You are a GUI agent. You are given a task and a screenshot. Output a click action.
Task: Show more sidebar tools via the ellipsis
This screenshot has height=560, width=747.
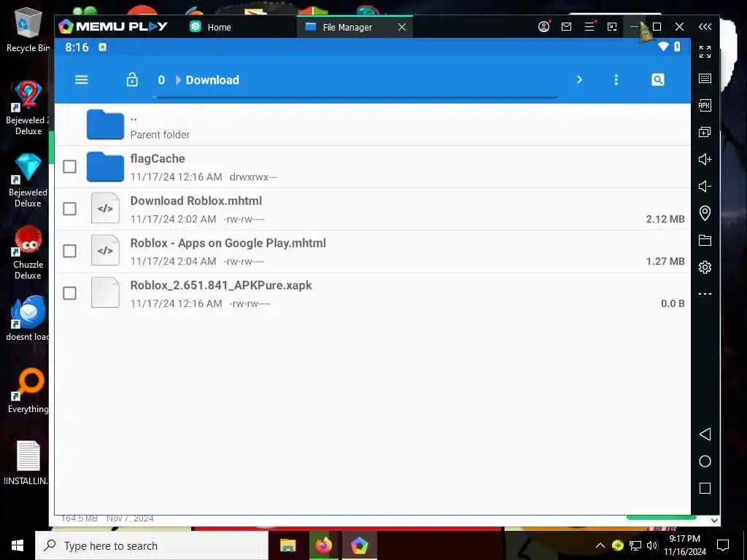pos(705,294)
